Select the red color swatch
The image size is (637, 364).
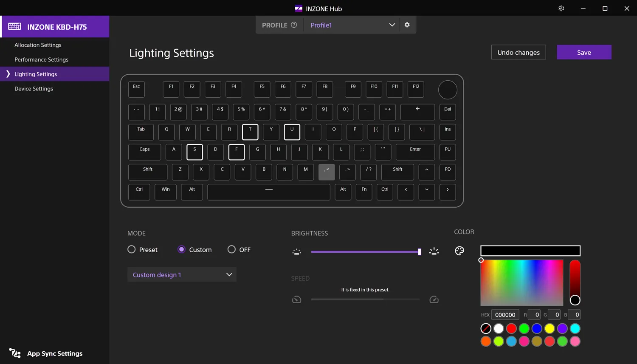[x=511, y=328]
